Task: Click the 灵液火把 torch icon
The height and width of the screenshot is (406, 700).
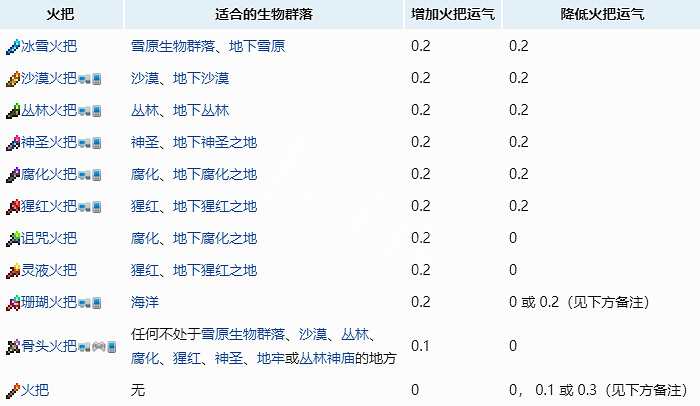Action: (13, 271)
